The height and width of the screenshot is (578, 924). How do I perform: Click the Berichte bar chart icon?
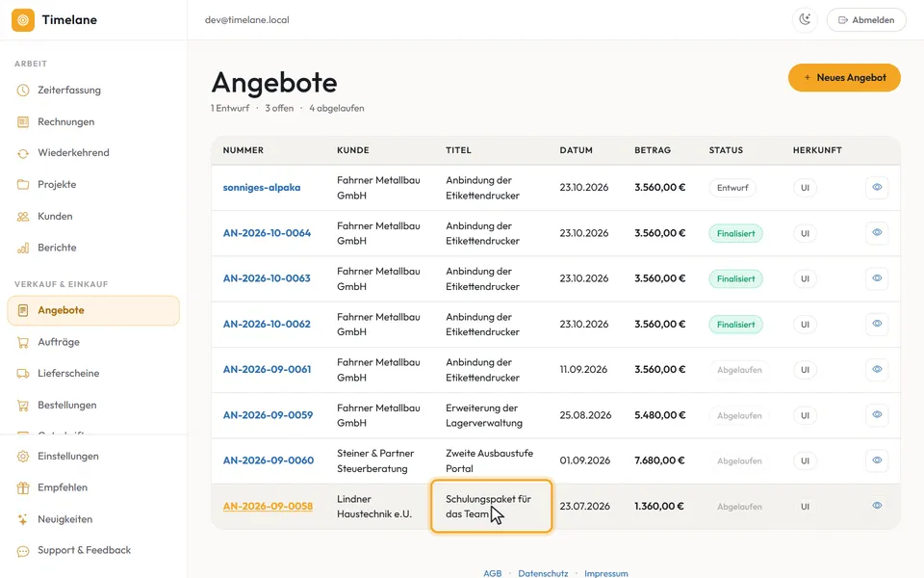(23, 249)
